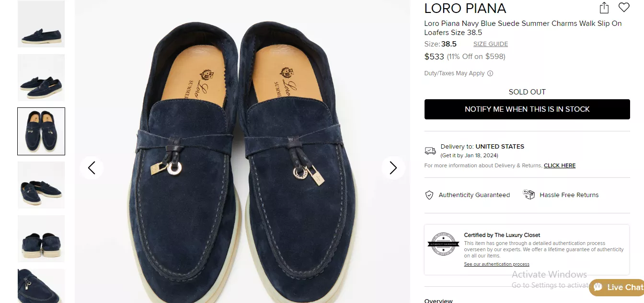Select the fifth thumbnail showing heel view
This screenshot has height=303, width=644.
tap(41, 239)
